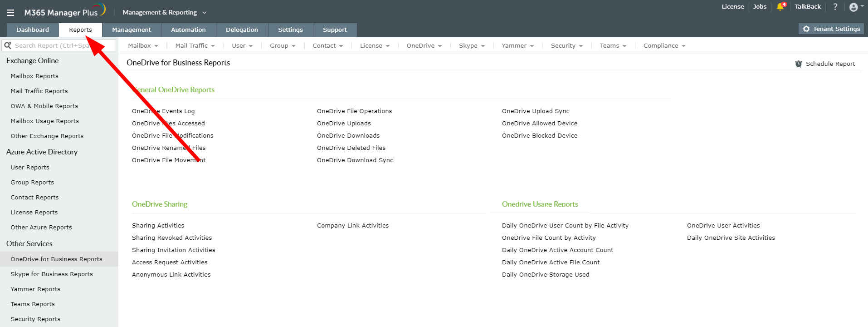
Task: Open Group Reports in sidebar
Action: 32,183
